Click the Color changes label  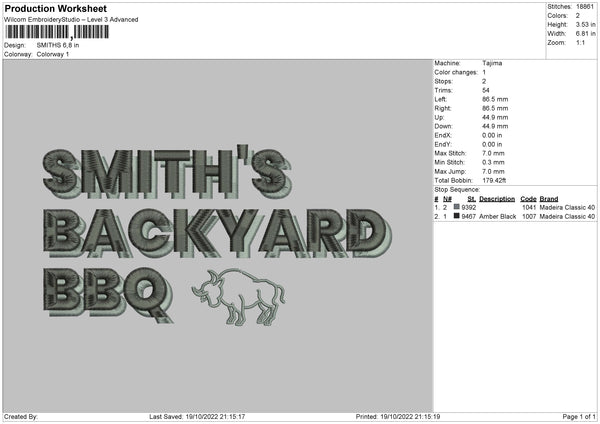click(x=456, y=72)
